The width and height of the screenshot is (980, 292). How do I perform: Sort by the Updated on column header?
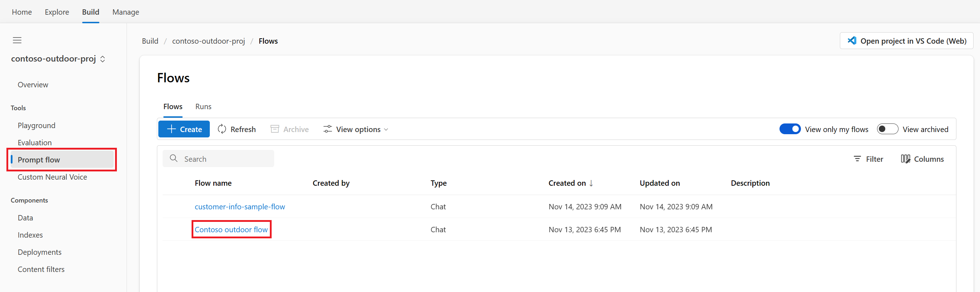coord(660,183)
